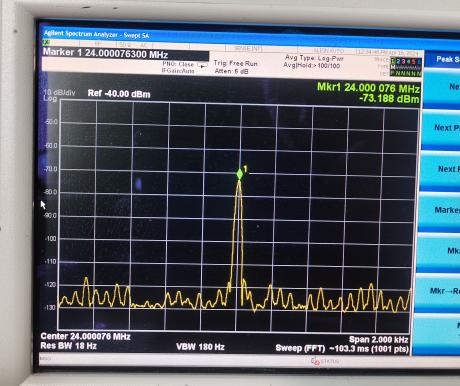
Task: Click the Ref -40.00 dBm level label
Action: (x=119, y=94)
